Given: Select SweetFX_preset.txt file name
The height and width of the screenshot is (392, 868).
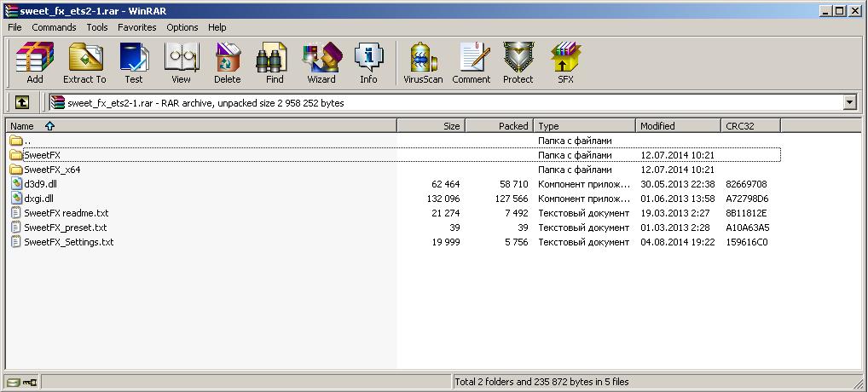Looking at the screenshot, I should point(66,228).
